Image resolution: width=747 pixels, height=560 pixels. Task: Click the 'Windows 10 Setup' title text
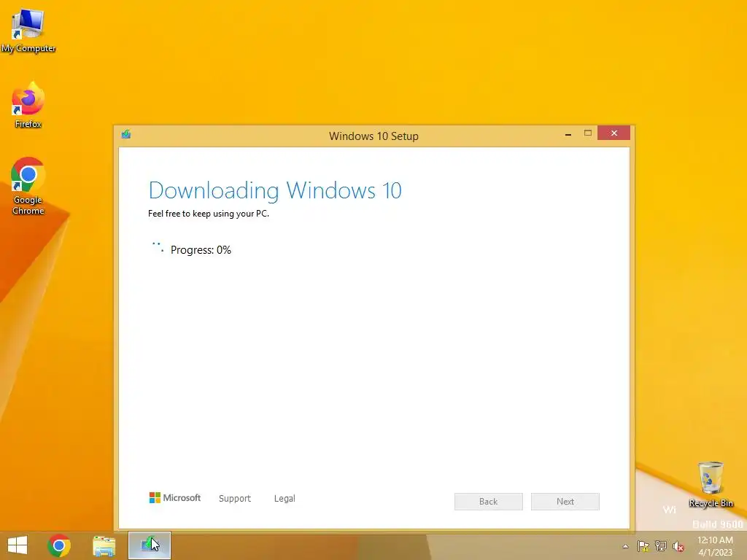pos(373,136)
